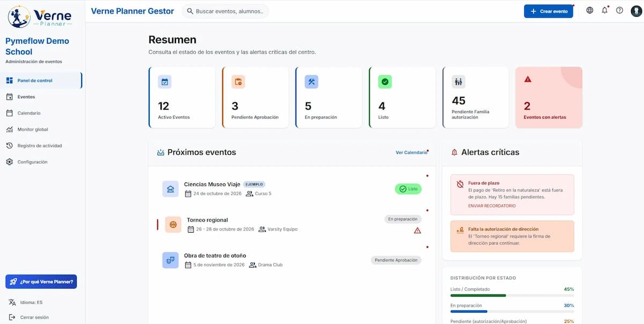Viewport: 644px width, 324px height.
Task: Open the Eventos con alertas card
Action: [x=549, y=97]
